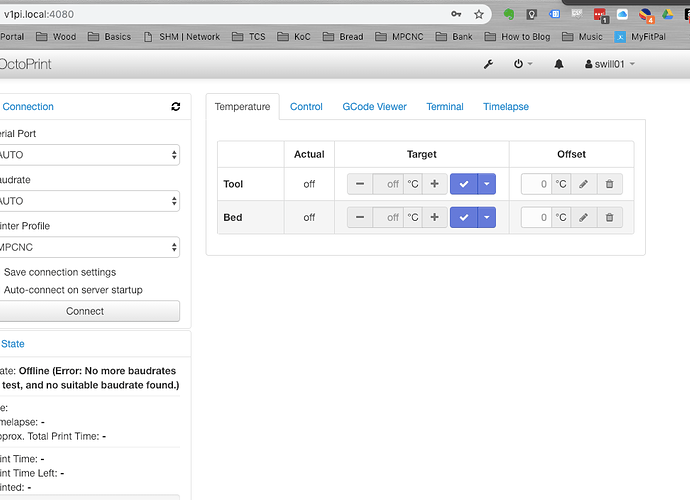Collapse the Connection panel header
Viewport: 690px width, 500px height.
28,107
